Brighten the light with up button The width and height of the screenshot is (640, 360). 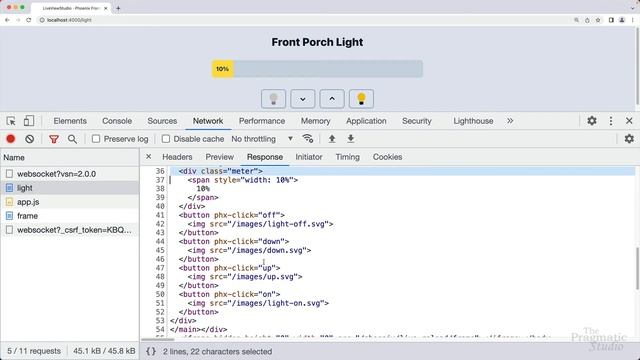[332, 99]
